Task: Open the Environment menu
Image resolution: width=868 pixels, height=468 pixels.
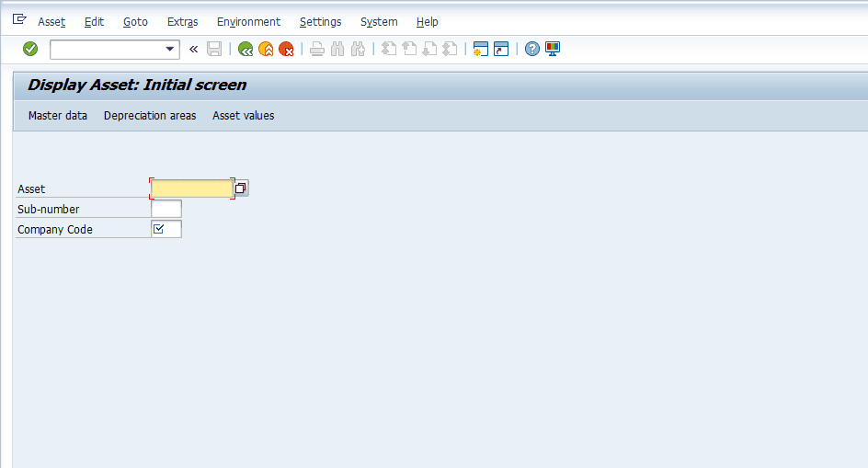Action: (x=248, y=21)
